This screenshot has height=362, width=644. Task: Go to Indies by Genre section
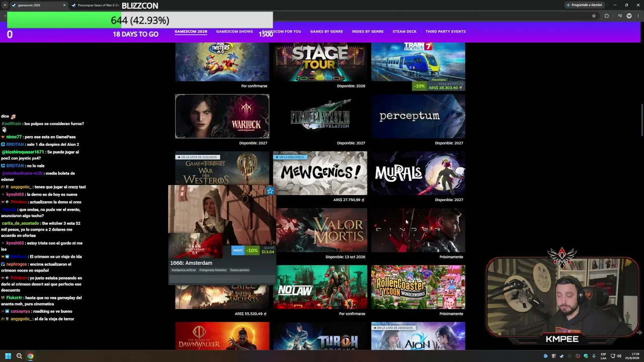click(x=368, y=31)
